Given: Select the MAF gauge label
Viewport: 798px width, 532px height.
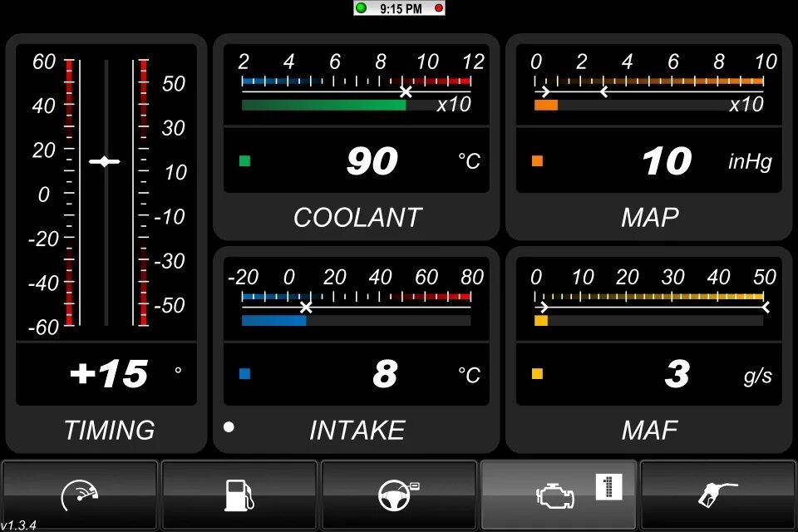Looking at the screenshot, I should click(x=650, y=431).
